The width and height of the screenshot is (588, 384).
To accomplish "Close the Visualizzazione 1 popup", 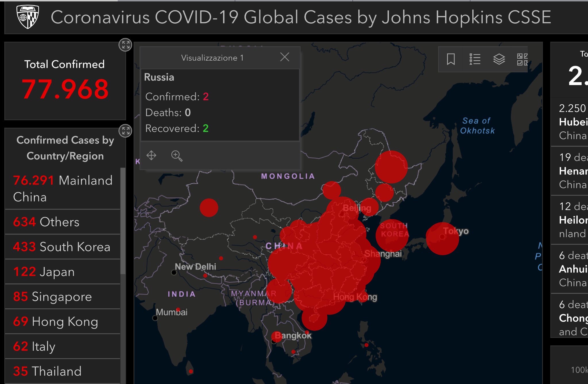I will click(x=285, y=57).
